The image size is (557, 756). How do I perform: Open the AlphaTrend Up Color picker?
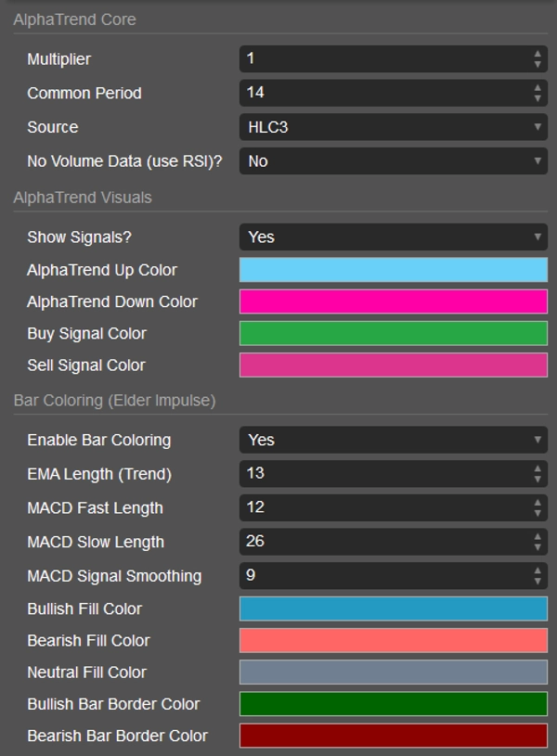[x=393, y=270]
